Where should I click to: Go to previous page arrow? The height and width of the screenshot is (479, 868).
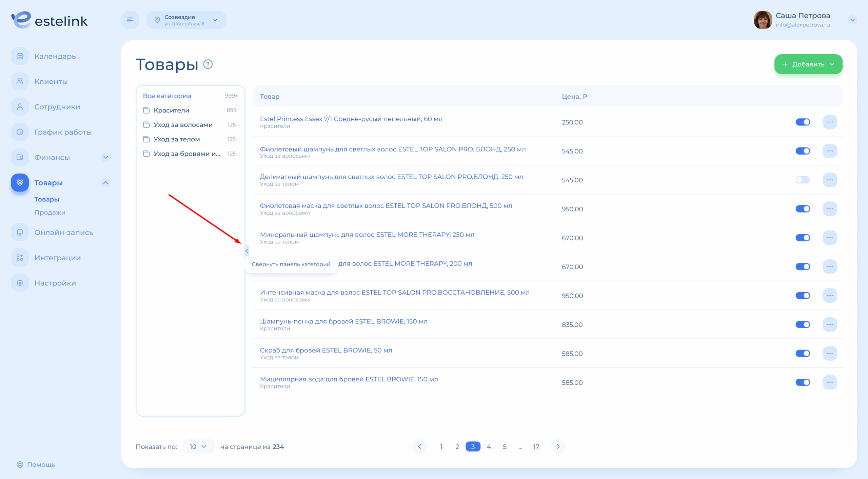click(419, 446)
